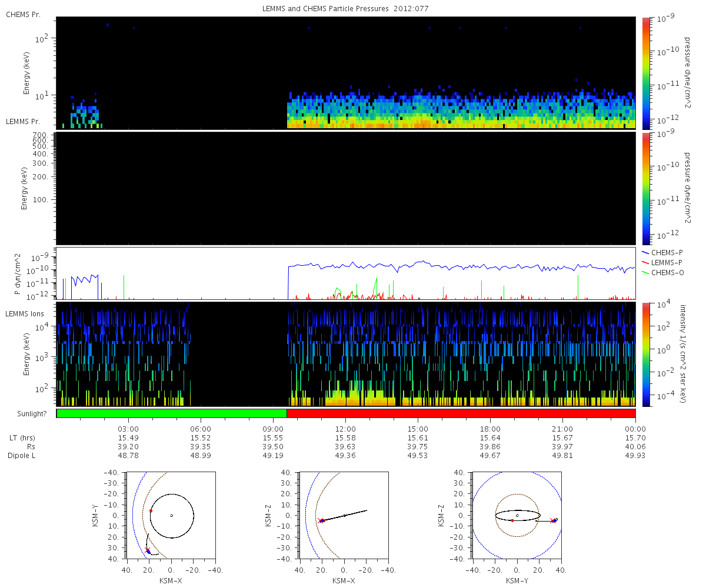Viewport: 706px width, 588px height.
Task: Click the 12:00 time axis label
Action: pyautogui.click(x=345, y=429)
